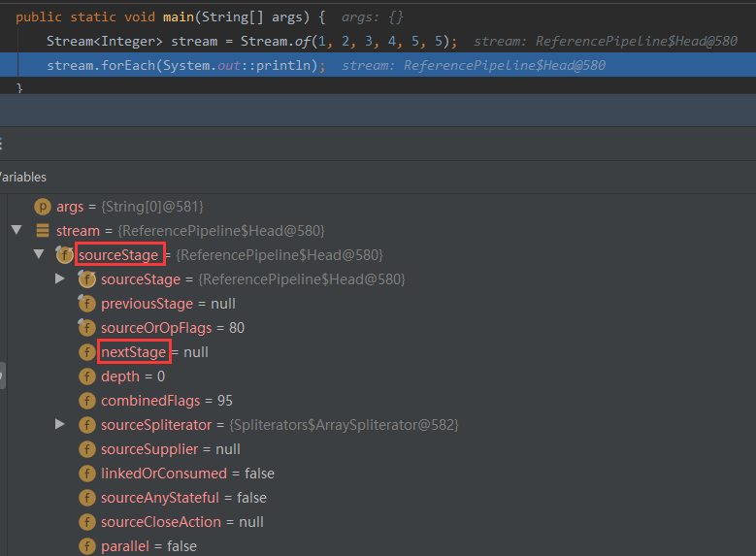Open the Variables panel tab
Viewport: 756px width, 556px height.
(x=23, y=177)
